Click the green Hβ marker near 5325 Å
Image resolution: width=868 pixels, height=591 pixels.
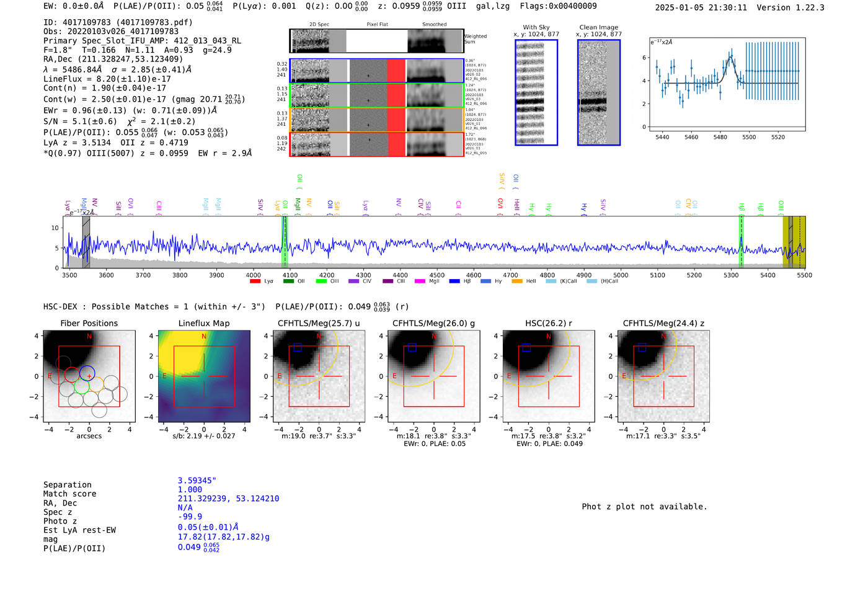coord(741,242)
